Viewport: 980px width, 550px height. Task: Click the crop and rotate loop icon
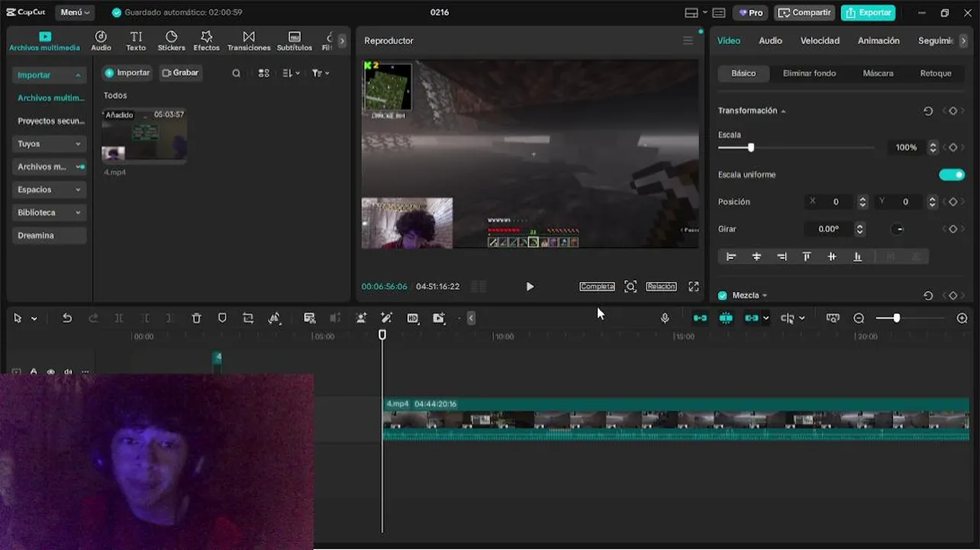[x=248, y=318]
